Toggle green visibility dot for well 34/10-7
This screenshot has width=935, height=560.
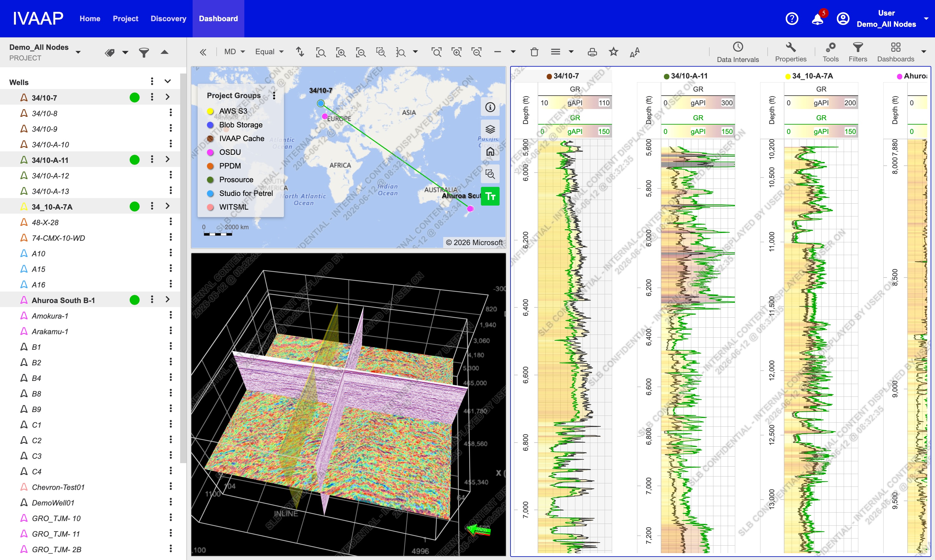click(x=134, y=97)
